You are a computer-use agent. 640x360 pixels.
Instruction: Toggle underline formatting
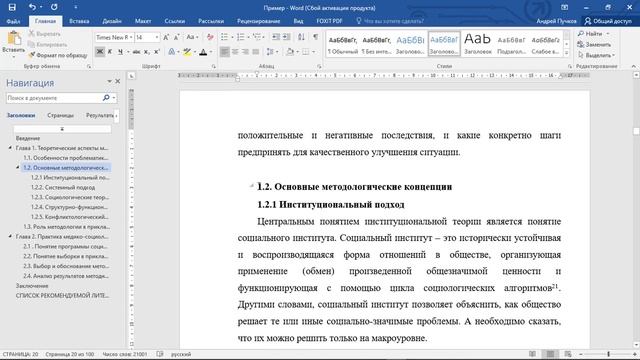point(120,52)
